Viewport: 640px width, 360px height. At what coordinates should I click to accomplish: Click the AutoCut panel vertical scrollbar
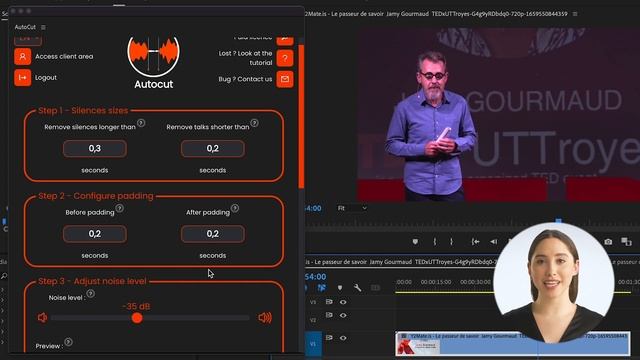click(301, 116)
